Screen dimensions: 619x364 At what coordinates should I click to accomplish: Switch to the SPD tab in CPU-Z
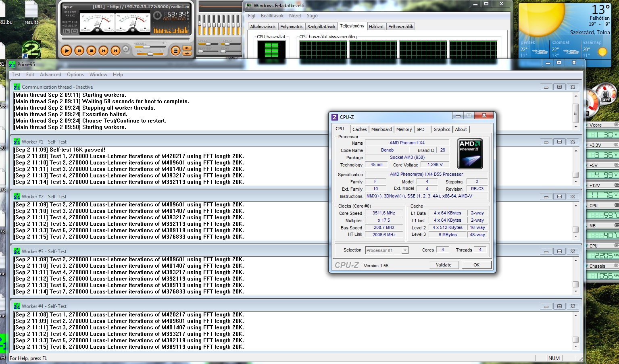421,129
